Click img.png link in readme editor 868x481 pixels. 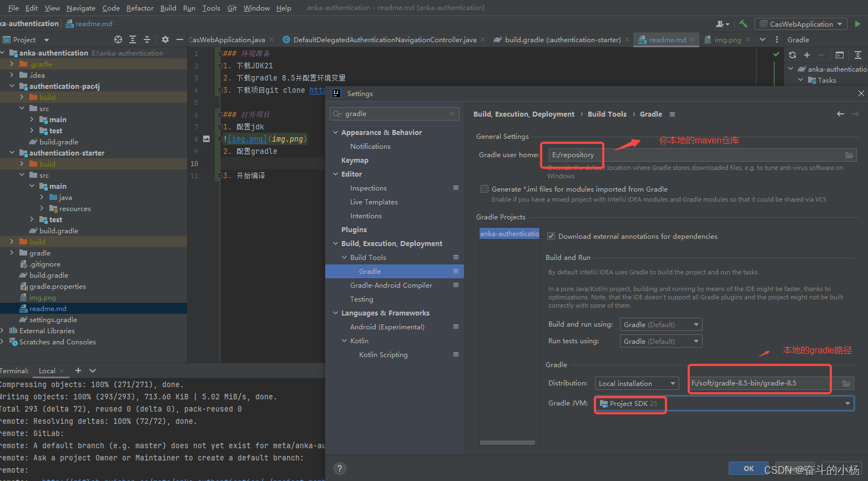point(247,139)
